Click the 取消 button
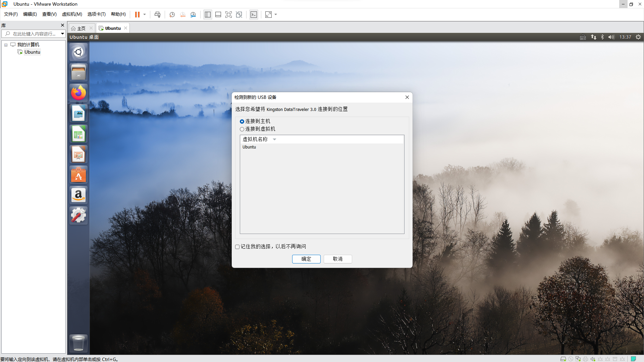This screenshot has width=644, height=362. (337, 259)
